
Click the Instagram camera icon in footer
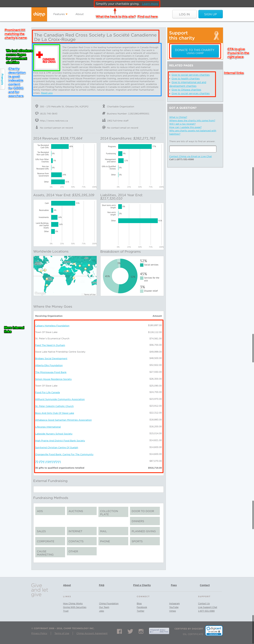[x=141, y=631]
